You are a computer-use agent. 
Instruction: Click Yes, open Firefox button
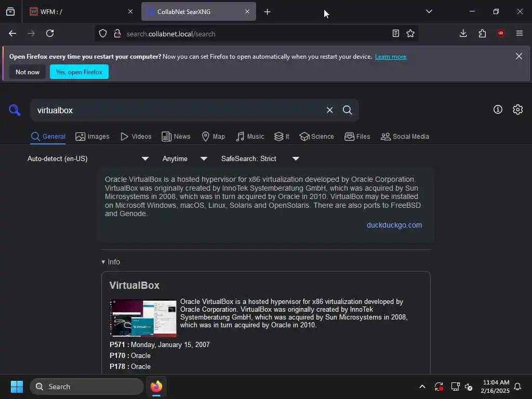coord(79,72)
